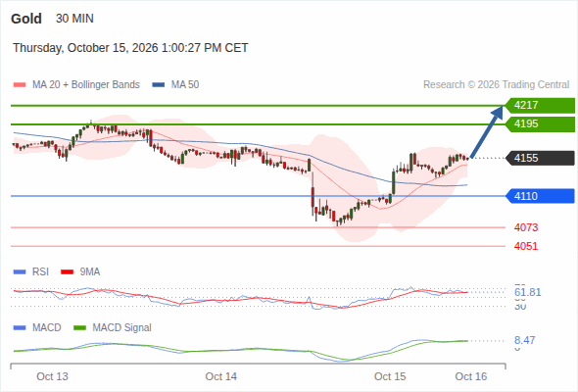The height and width of the screenshot is (392, 578).
Task: Click the Oct 15 date axis label
Action: (390, 377)
